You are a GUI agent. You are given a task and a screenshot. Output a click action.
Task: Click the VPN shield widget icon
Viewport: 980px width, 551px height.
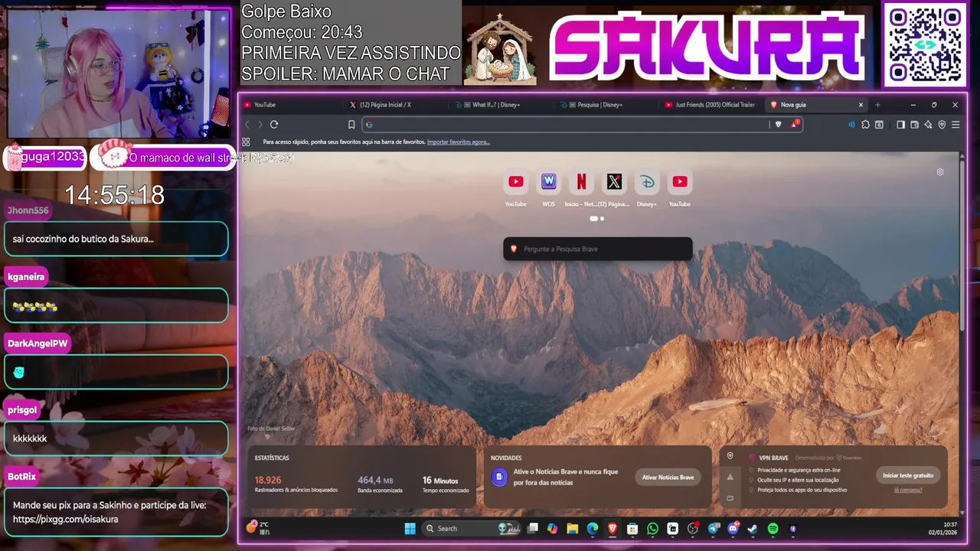click(x=730, y=456)
